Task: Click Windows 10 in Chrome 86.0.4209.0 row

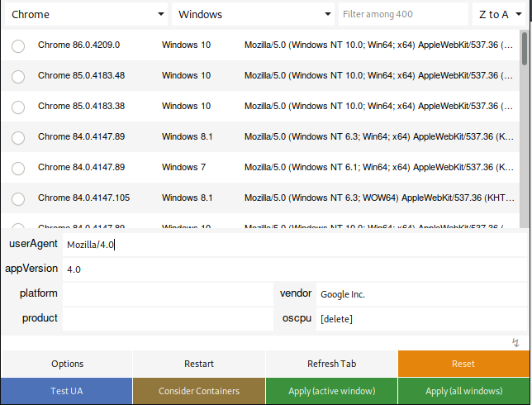Action: click(x=186, y=45)
